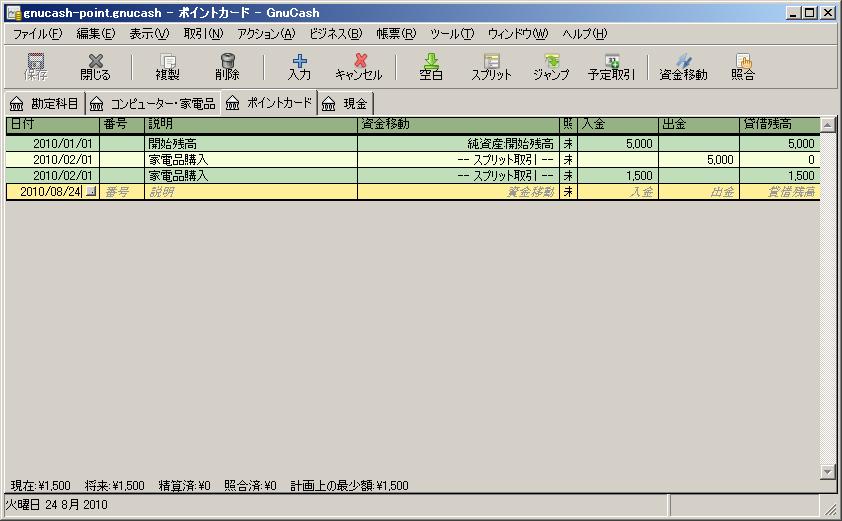Image resolution: width=842 pixels, height=521 pixels.
Task: Toggle reconcile flag on the 開始残高 row
Action: pyautogui.click(x=568, y=143)
